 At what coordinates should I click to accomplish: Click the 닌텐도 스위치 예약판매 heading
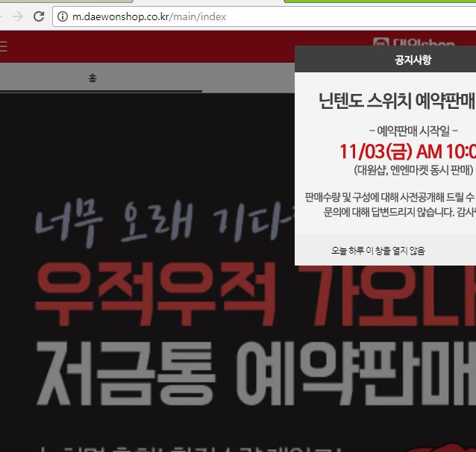pos(397,101)
